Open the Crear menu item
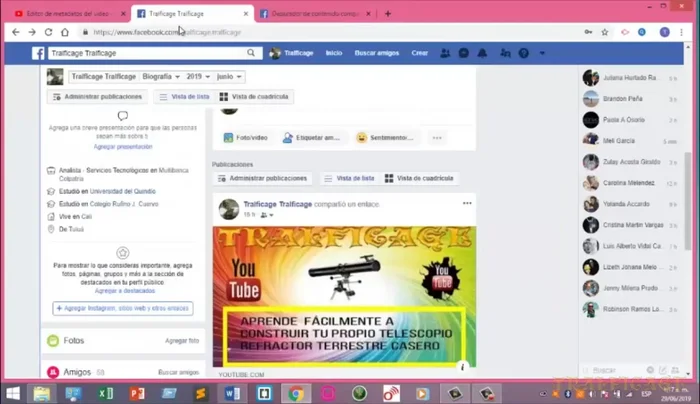The image size is (700, 404). 420,53
